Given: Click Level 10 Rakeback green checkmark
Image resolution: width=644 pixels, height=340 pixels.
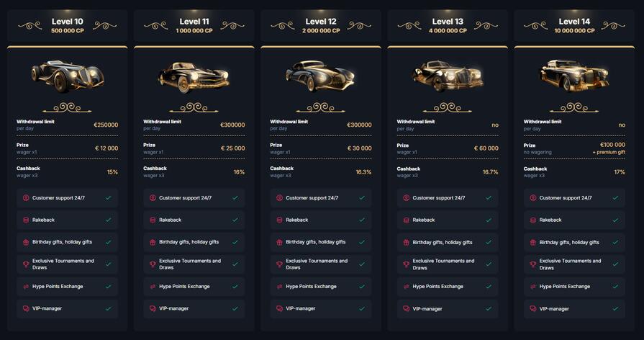Looking at the screenshot, I should [109, 220].
